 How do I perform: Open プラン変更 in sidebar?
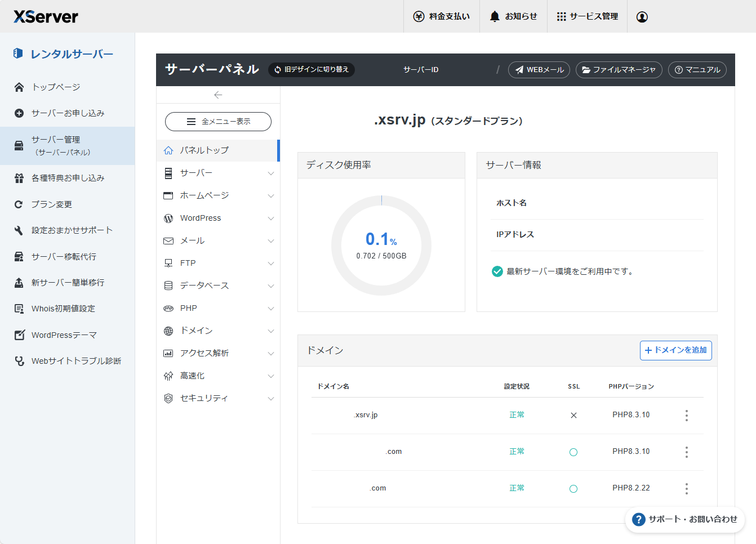pos(52,204)
